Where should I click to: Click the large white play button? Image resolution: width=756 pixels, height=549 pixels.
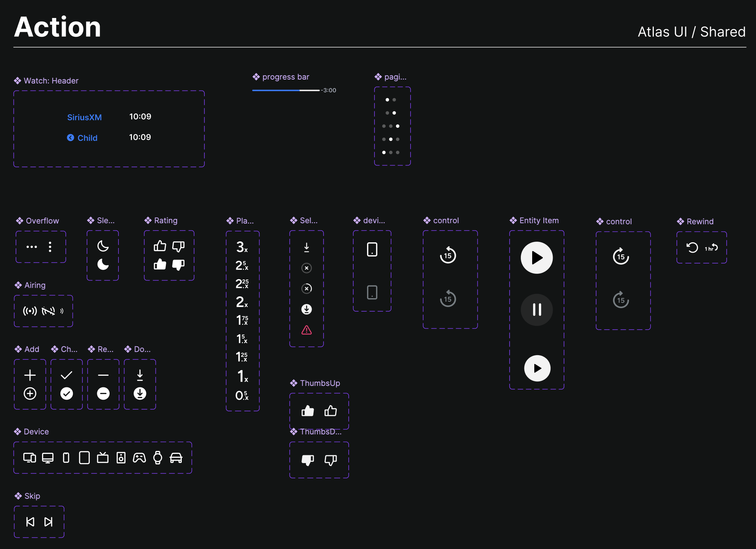pos(536,258)
